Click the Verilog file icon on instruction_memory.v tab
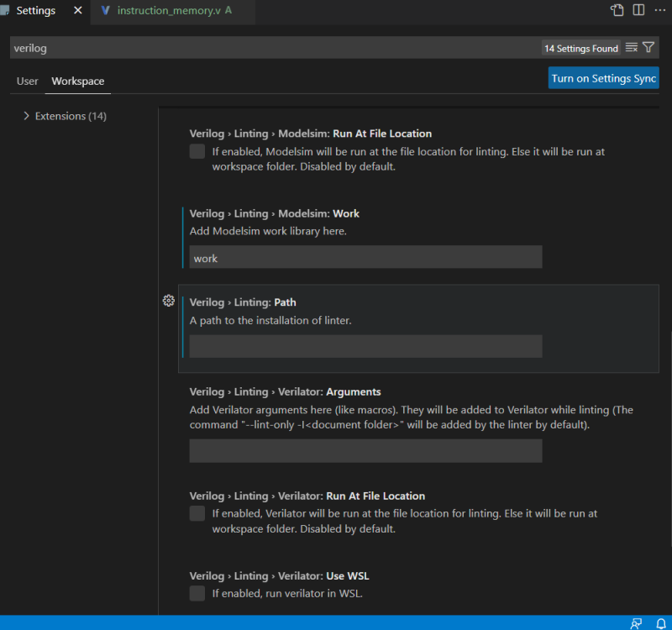 tap(105, 12)
